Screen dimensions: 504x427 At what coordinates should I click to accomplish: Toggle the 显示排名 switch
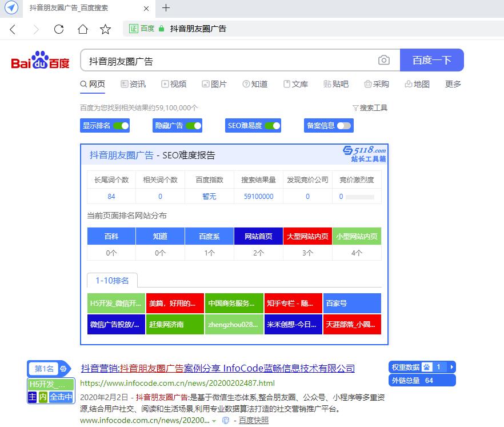[121, 125]
